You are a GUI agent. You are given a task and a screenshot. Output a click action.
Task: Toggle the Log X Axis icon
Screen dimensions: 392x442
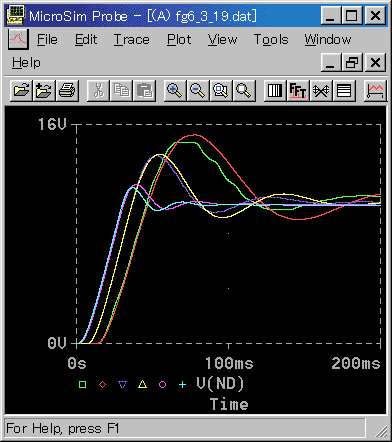pyautogui.click(x=275, y=91)
